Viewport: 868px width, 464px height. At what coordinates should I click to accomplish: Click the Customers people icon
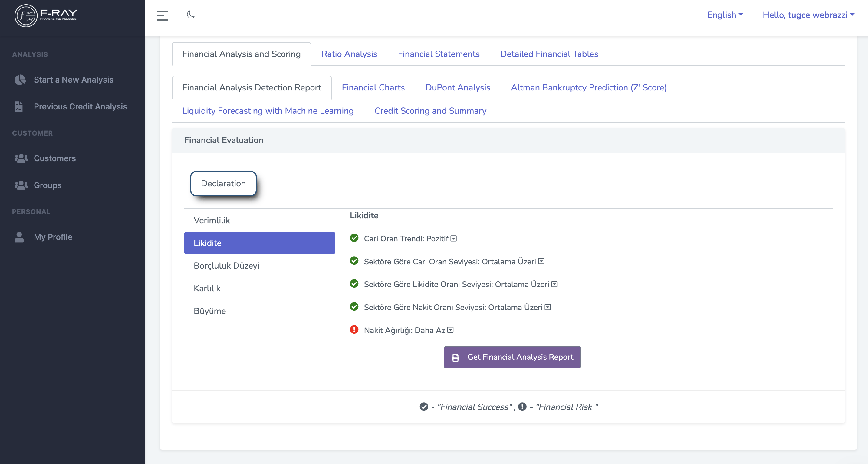coord(21,158)
